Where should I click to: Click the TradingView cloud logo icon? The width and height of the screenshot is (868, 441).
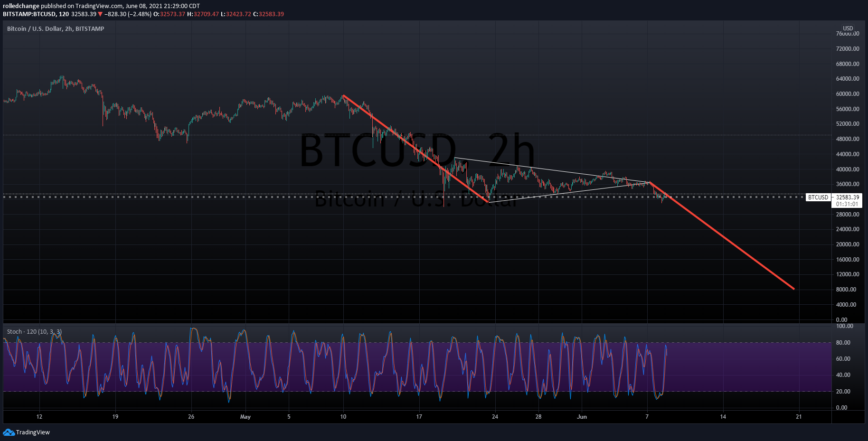[x=9, y=432]
